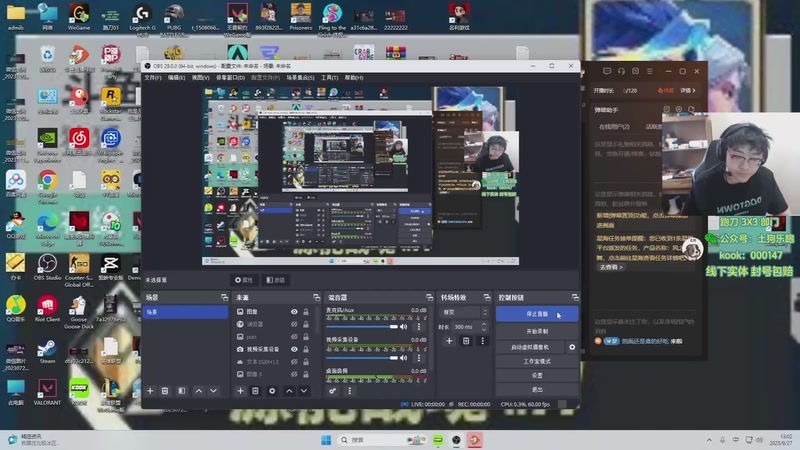Adjust 时长 300 ms duration stepper arrows
Screen dimensions: 800x450
pos(484,327)
